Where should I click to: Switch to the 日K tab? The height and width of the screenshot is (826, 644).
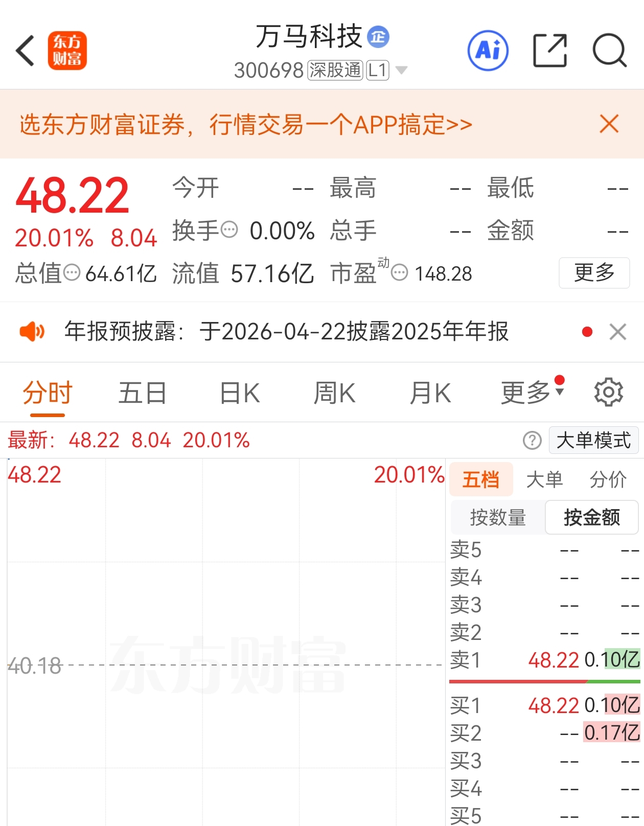(x=239, y=393)
